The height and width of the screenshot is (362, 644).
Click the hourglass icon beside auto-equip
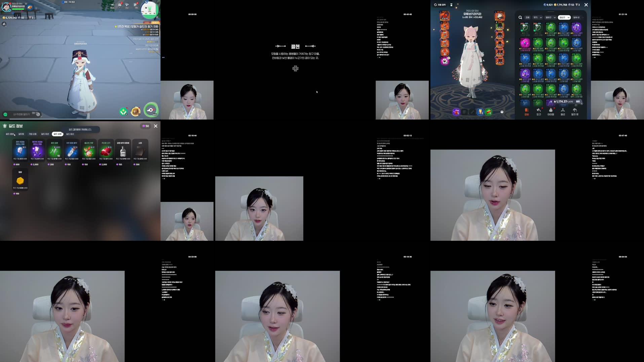(451, 5)
